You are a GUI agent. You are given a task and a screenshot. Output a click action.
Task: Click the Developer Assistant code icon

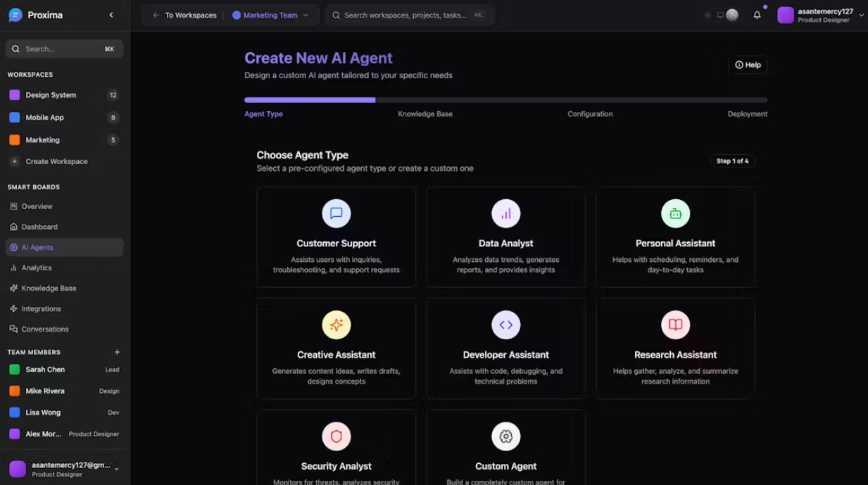(506, 325)
